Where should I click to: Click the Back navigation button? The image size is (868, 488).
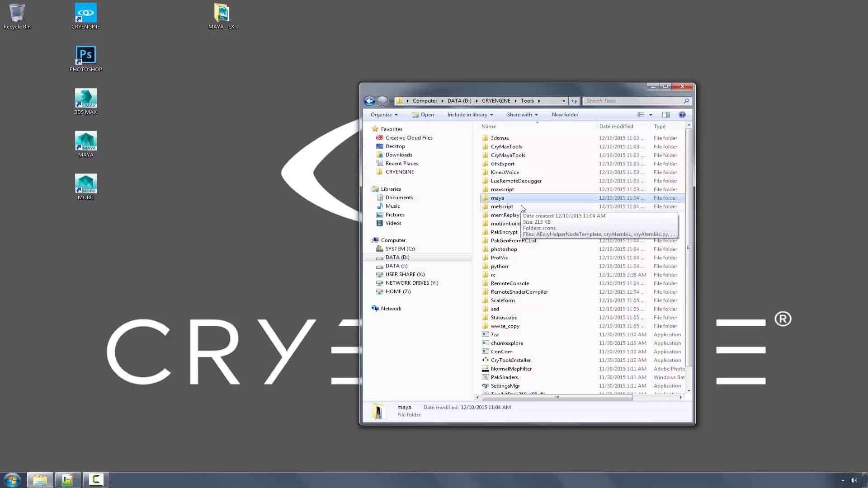[369, 100]
